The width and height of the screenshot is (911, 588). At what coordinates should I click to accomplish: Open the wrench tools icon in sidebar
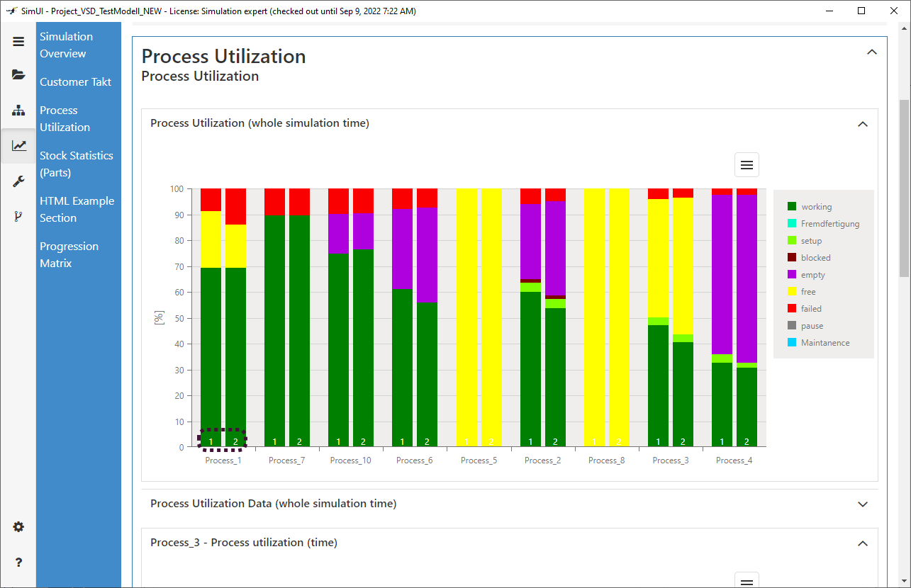pos(18,181)
